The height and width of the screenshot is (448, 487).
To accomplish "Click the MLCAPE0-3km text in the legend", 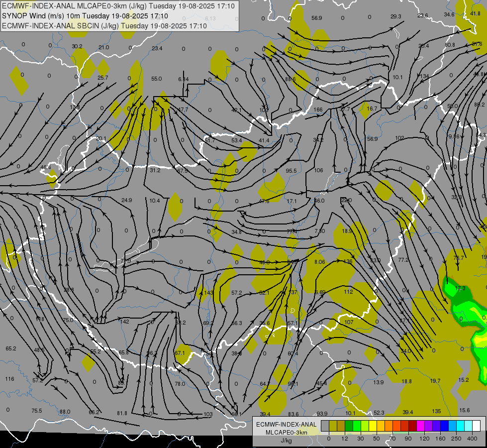I will tap(286, 433).
